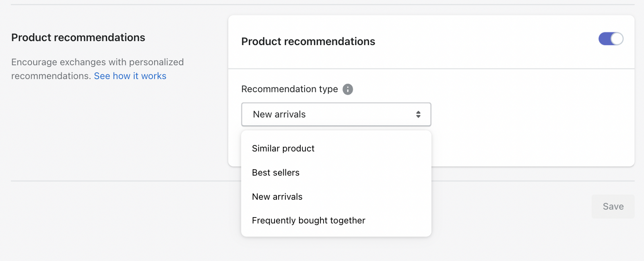Screen dimensions: 644x261
Task: Click the up-down arrows in the select box
Action: 418,114
